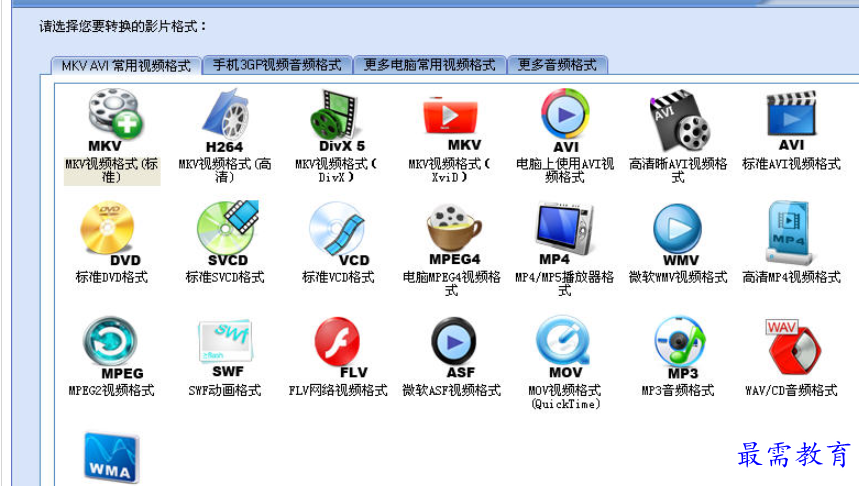The height and width of the screenshot is (486, 859).
Task: Pick the MPEG2 teal refresh icon
Action: click(x=113, y=348)
